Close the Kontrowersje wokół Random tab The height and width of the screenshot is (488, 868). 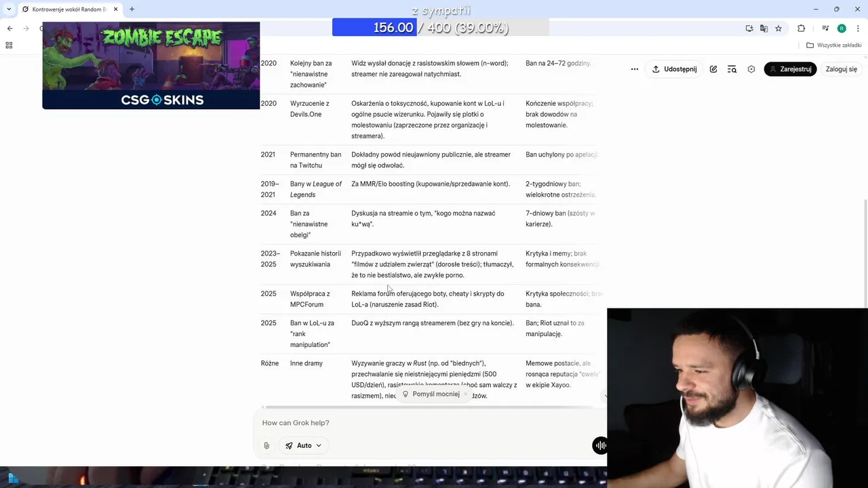point(116,9)
